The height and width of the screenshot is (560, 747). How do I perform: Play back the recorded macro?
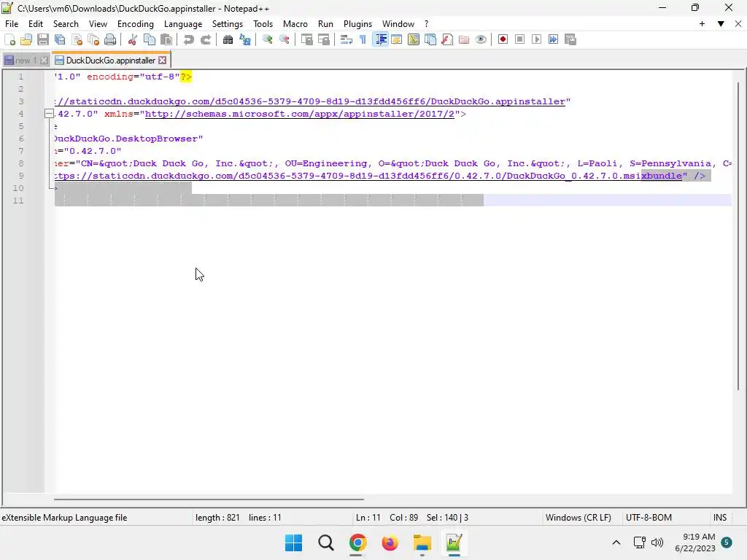coord(536,39)
